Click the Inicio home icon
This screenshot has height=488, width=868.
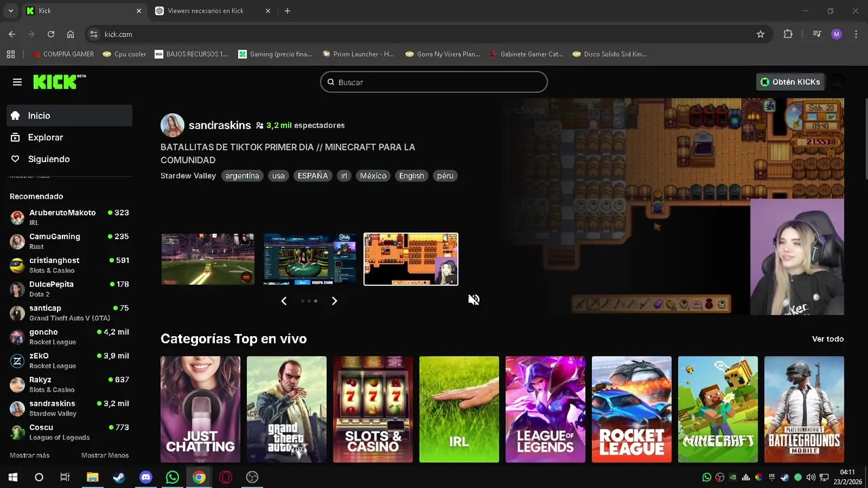tap(16, 116)
